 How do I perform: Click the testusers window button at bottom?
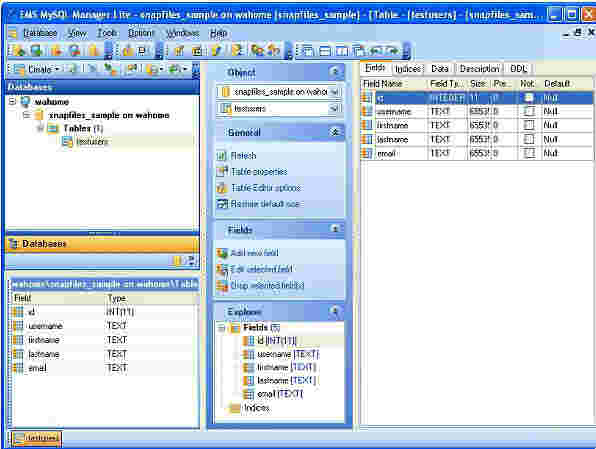(x=36, y=438)
